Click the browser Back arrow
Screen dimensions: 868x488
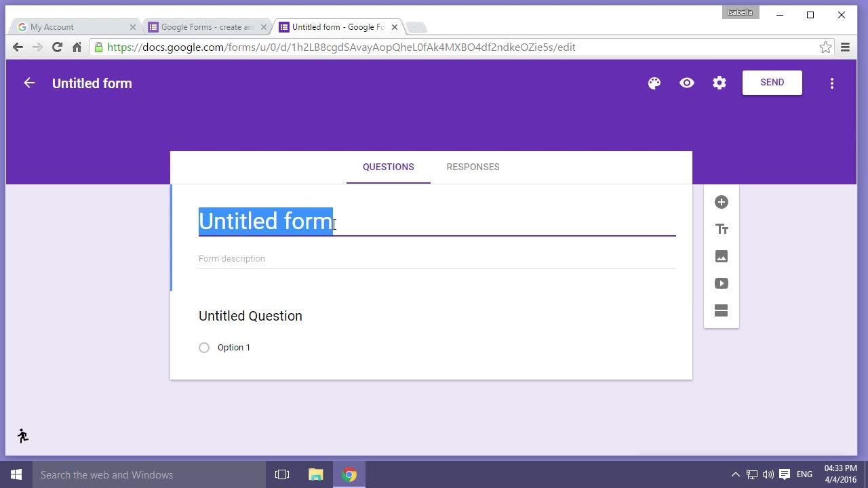click(18, 47)
